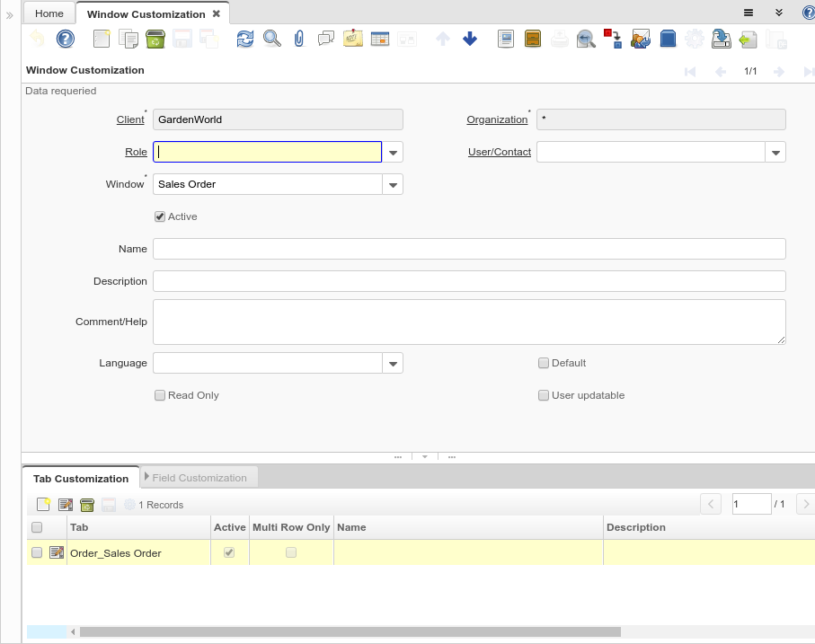Image resolution: width=815 pixels, height=644 pixels.
Task: Go to next record using the blue down arrow
Action: (x=469, y=39)
